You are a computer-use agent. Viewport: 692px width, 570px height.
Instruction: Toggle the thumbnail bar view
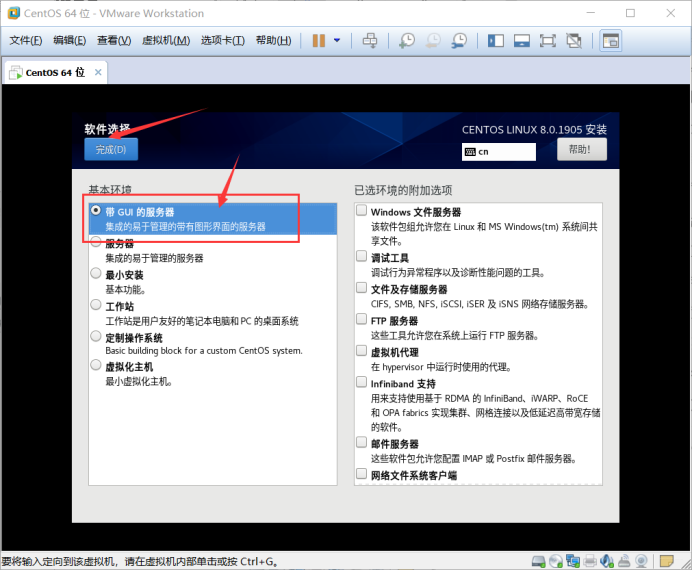coord(522,41)
